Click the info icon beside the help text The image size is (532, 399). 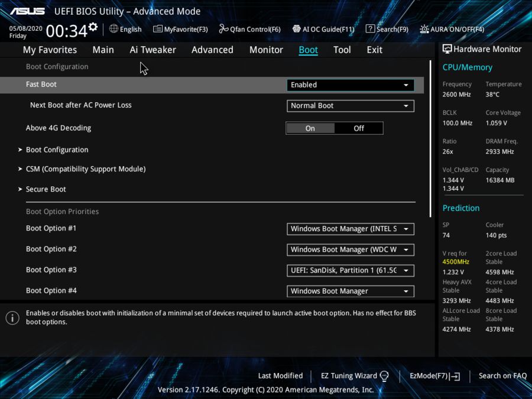(12, 318)
